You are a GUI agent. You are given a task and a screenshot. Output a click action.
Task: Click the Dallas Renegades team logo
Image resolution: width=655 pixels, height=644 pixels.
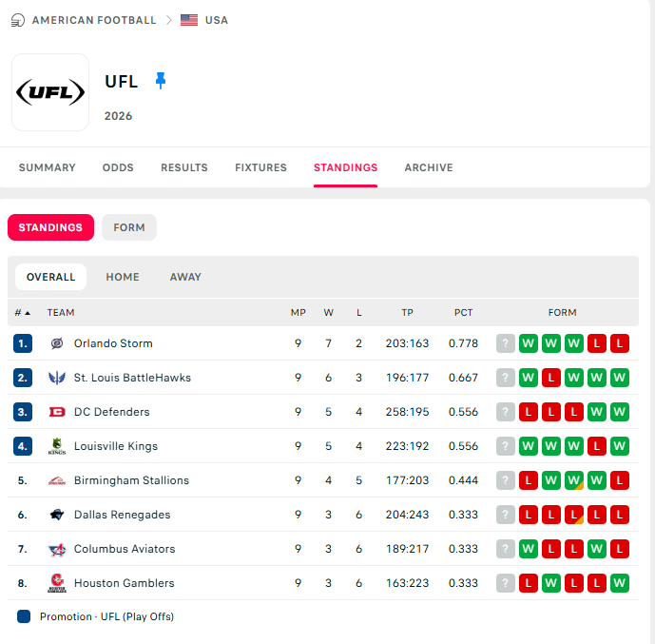point(57,515)
